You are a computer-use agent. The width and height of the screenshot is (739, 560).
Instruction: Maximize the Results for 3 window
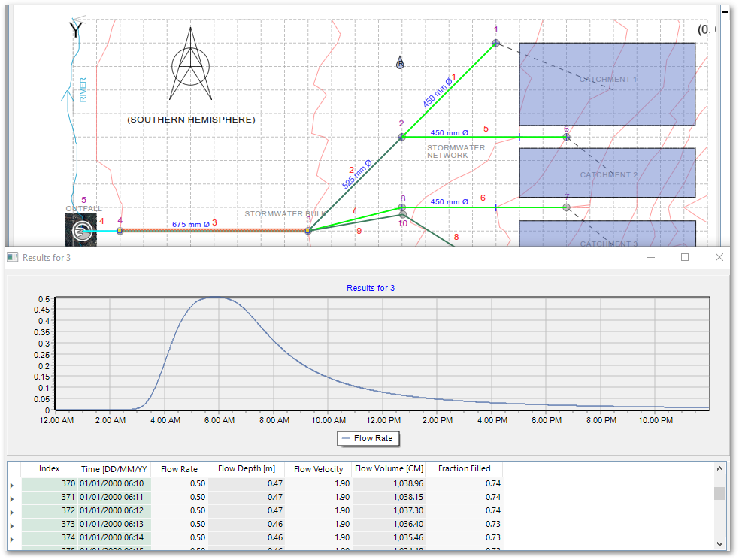point(685,257)
